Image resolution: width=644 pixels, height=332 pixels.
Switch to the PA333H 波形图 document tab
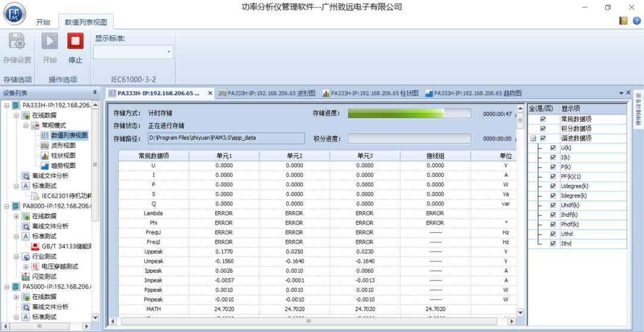point(267,93)
